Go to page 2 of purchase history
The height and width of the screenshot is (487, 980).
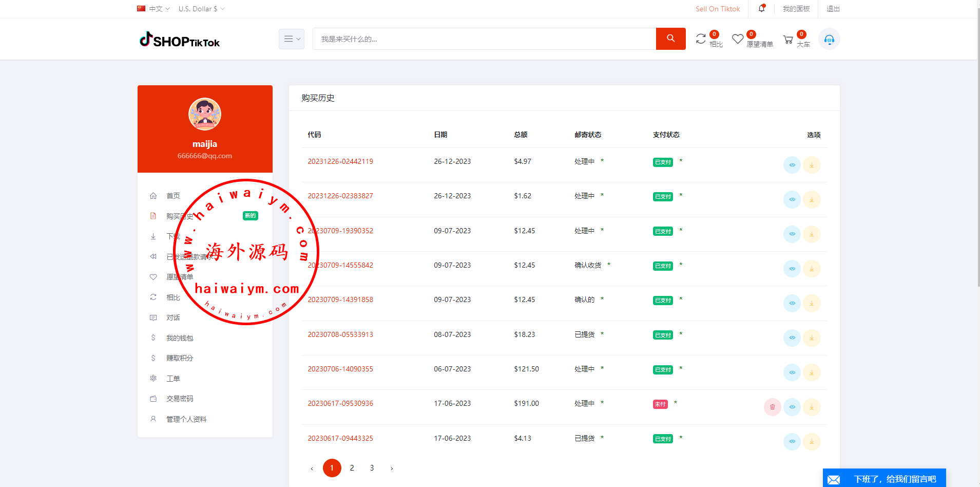click(x=352, y=468)
